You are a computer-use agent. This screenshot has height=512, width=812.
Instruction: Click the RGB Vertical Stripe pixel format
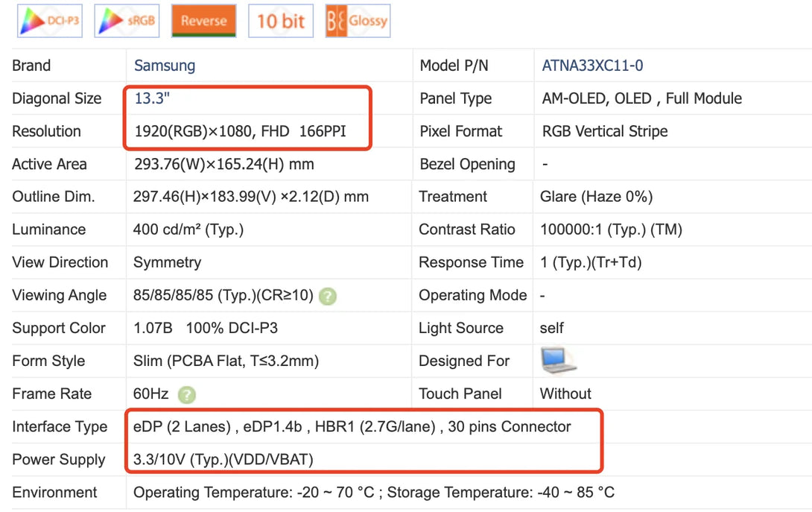(605, 131)
